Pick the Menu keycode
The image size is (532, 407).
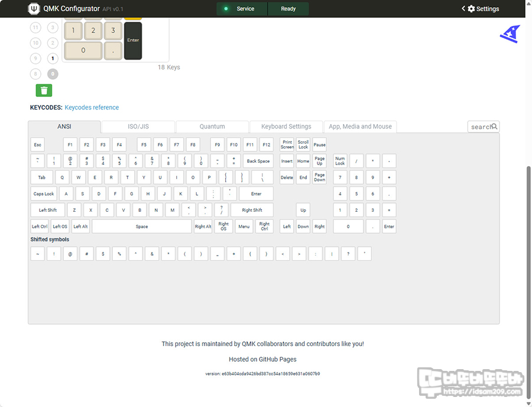[x=244, y=227]
